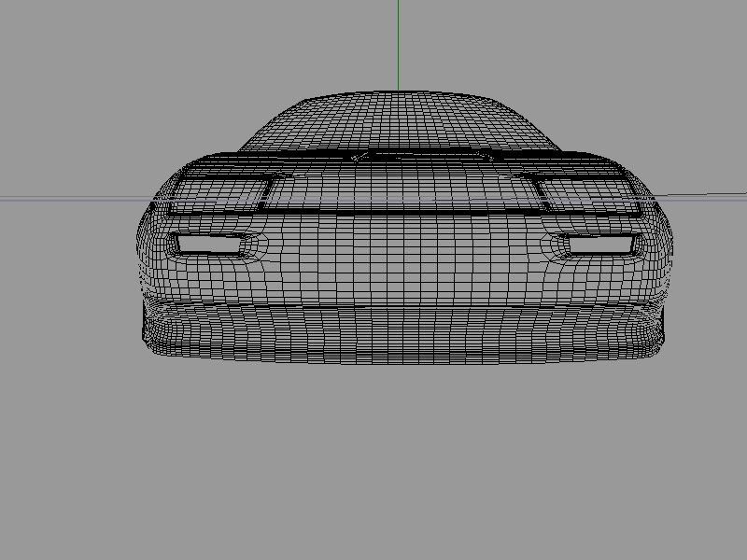This screenshot has width=747, height=560.
Task: Select the windshield mesh of the car
Action: pyautogui.click(x=400, y=121)
